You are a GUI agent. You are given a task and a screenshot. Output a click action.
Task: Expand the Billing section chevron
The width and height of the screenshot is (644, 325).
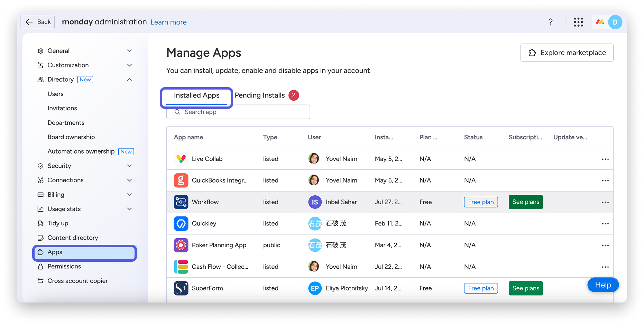point(129,195)
